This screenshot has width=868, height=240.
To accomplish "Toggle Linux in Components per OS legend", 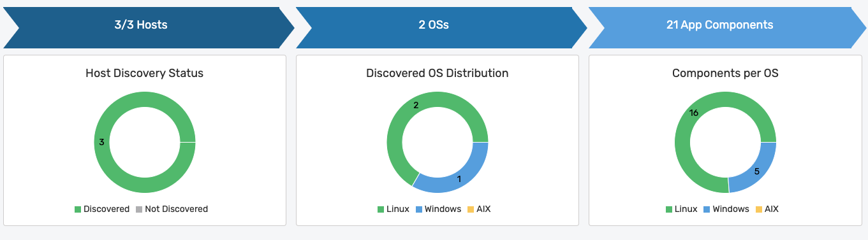I will (682, 209).
